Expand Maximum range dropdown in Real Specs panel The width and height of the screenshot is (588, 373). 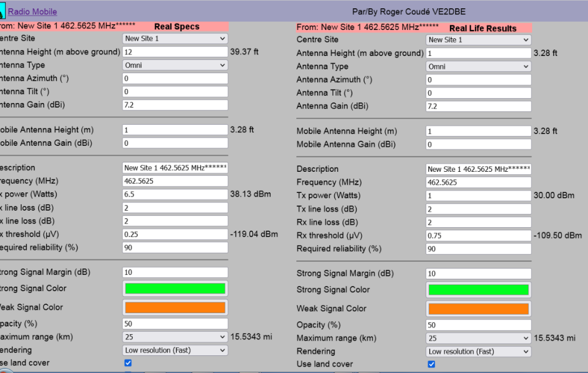(x=175, y=337)
